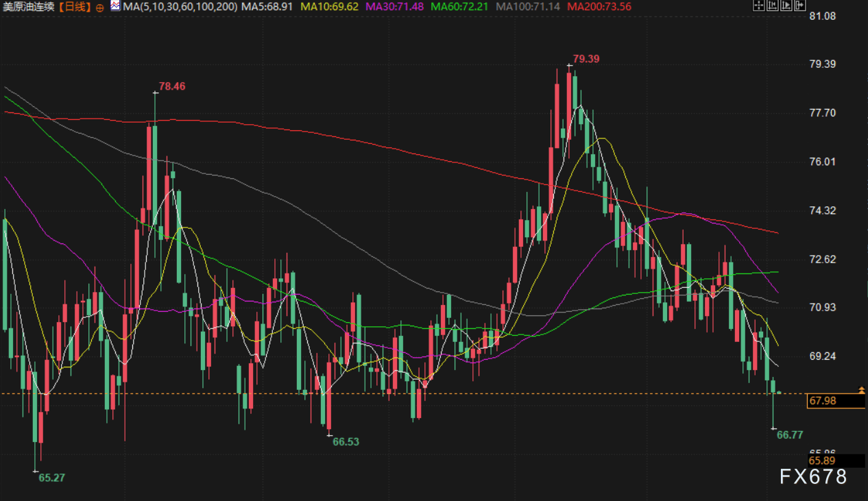Click the orange circled-plus icon after 日线
This screenshot has width=868, height=501.
click(99, 7)
